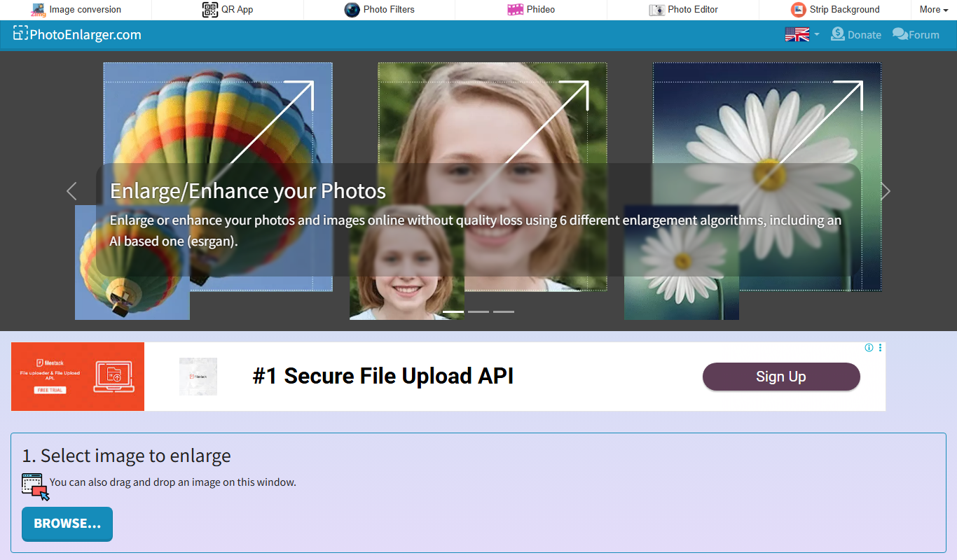Screen dimensions: 957x560
Task: Select the third carousel indicator
Action: tap(504, 311)
